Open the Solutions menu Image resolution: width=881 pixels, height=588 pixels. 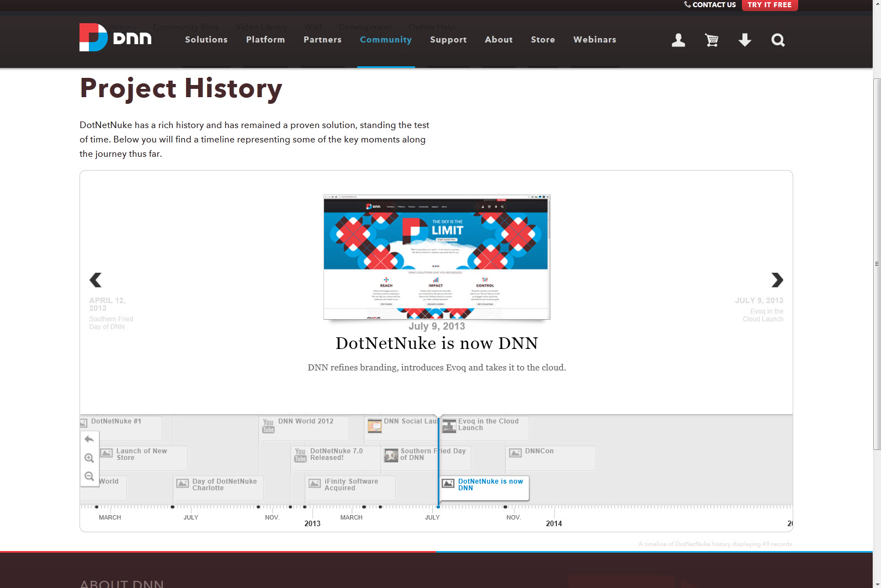coord(206,40)
